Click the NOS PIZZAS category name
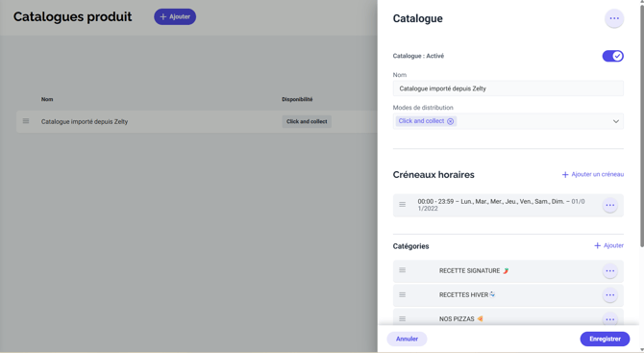The height and width of the screenshot is (353, 644). [460, 319]
